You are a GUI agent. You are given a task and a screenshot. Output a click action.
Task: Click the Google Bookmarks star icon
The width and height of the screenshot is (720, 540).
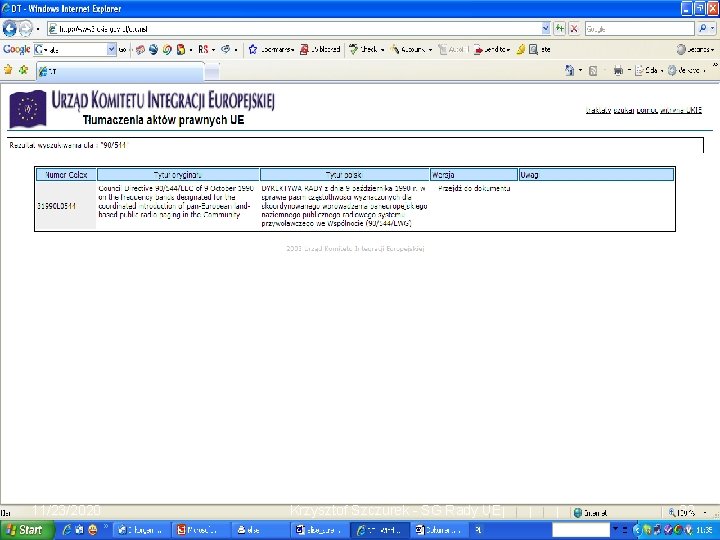coord(253,49)
